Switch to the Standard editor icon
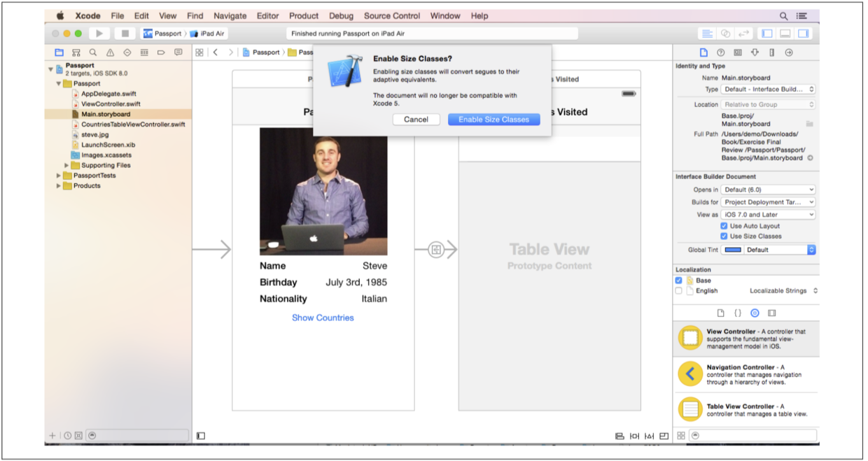 [707, 34]
